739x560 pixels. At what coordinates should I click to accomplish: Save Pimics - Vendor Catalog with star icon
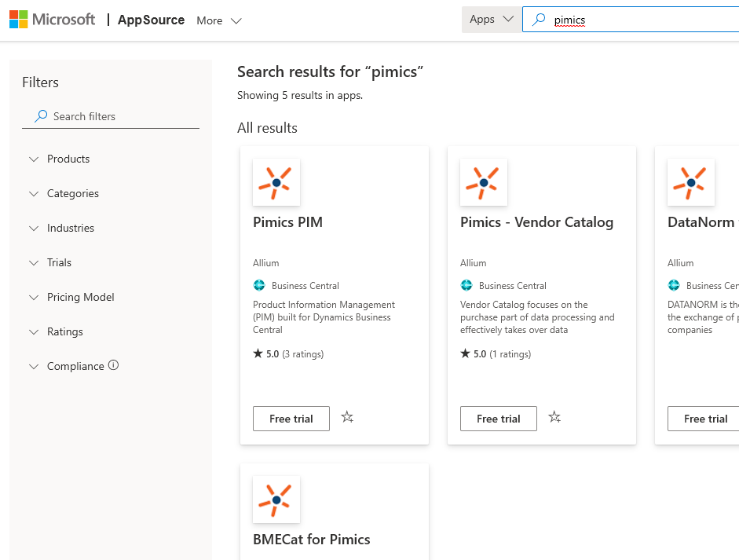pyautogui.click(x=554, y=417)
